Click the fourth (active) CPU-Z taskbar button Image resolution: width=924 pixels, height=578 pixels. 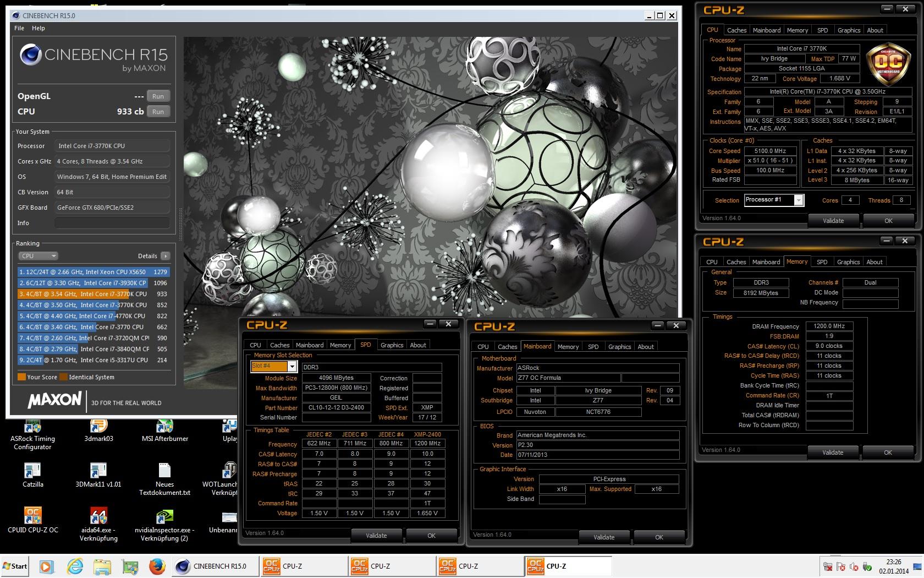[568, 566]
